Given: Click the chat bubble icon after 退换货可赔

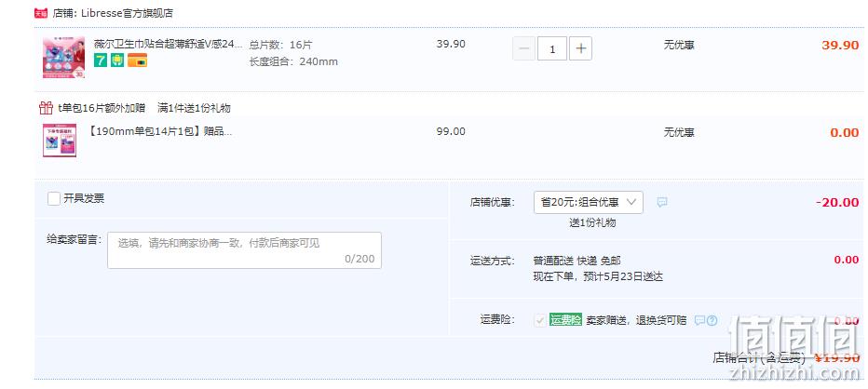Looking at the screenshot, I should pos(699,320).
